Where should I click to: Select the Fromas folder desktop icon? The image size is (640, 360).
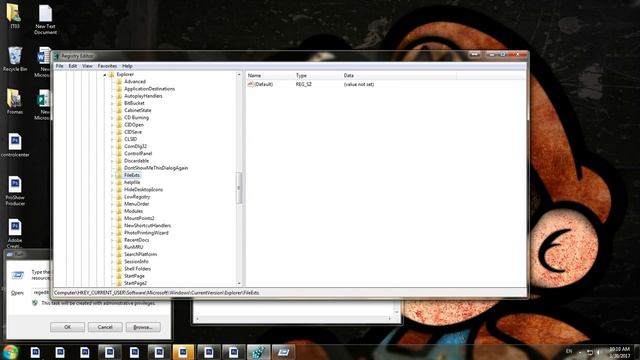tap(15, 102)
